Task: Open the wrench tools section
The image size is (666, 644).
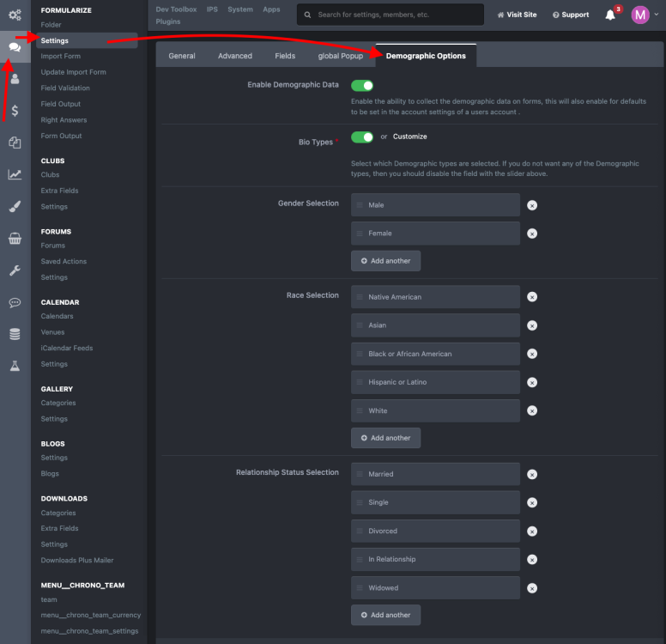Action: coord(15,270)
